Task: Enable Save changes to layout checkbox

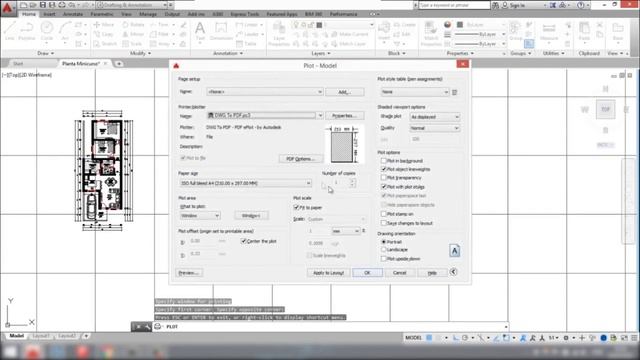Action: (x=384, y=223)
